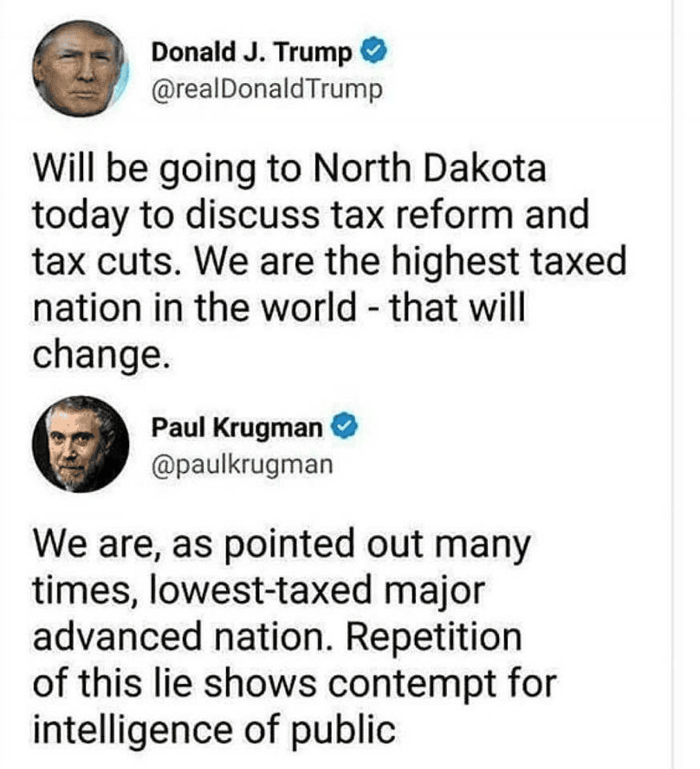Click "We are, as pointed out many" line
The image size is (700, 769).
click(x=281, y=545)
